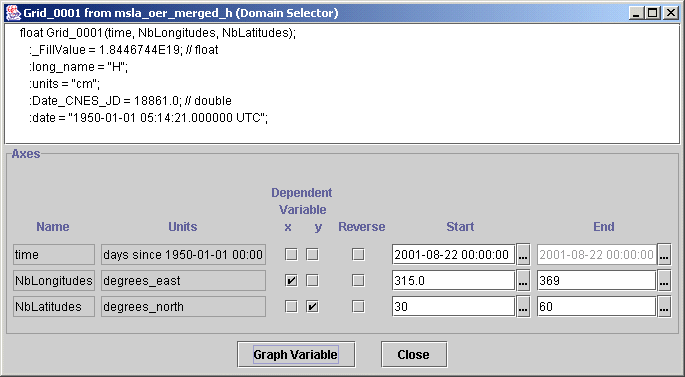The height and width of the screenshot is (377, 685).
Task: Open the time End value picker button
Action: (664, 254)
